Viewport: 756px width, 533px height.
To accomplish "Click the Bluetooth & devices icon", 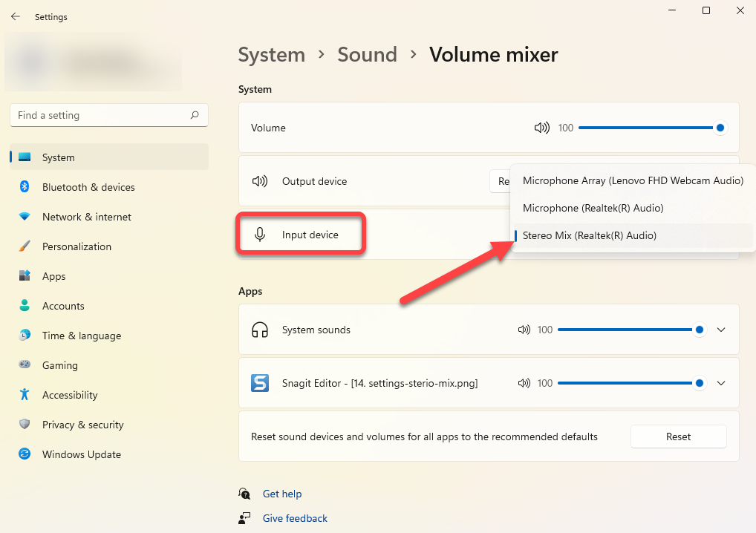I will pos(25,187).
